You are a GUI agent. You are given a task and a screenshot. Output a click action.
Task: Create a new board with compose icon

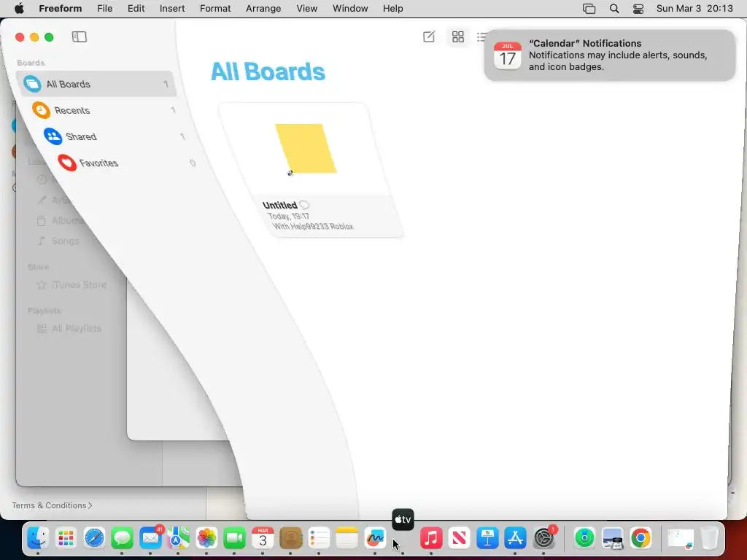[429, 36]
